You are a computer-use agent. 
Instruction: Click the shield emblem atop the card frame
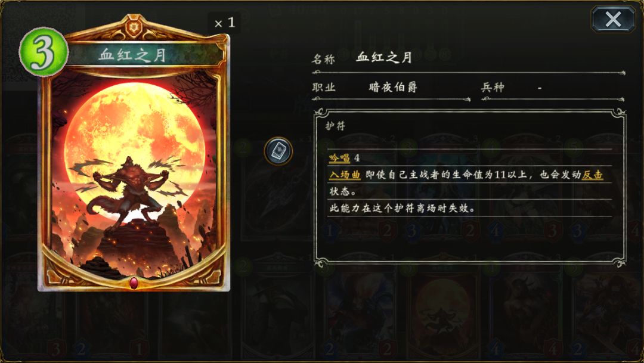coord(134,27)
